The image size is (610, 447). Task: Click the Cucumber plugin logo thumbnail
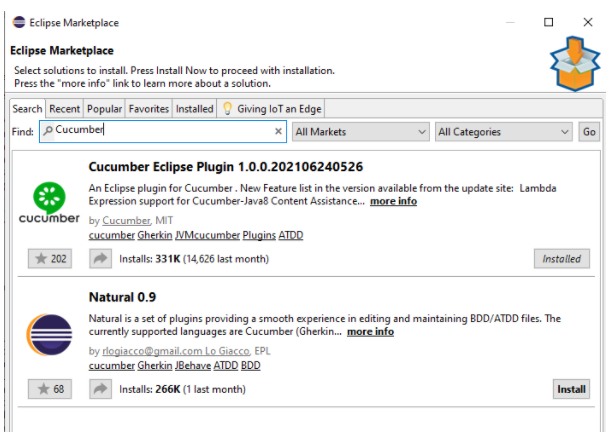click(49, 203)
